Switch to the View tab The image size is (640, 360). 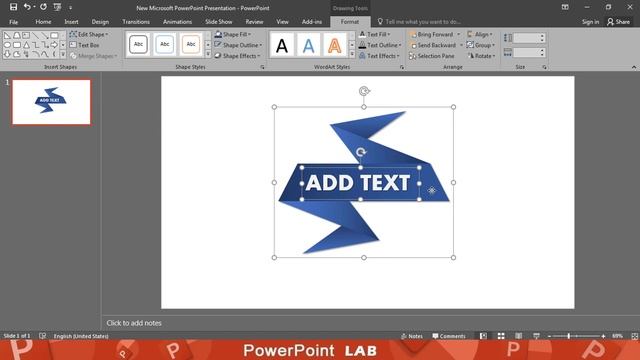(282, 22)
